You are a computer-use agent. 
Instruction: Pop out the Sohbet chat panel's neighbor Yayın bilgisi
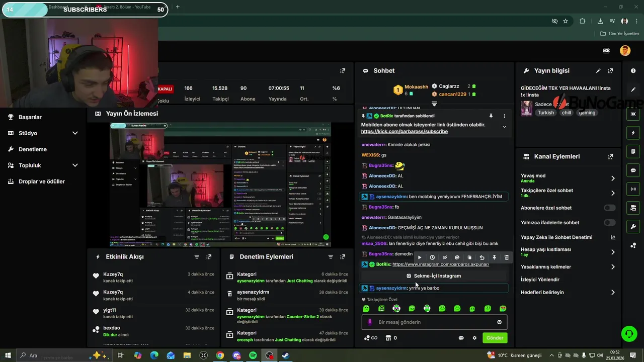point(610,71)
